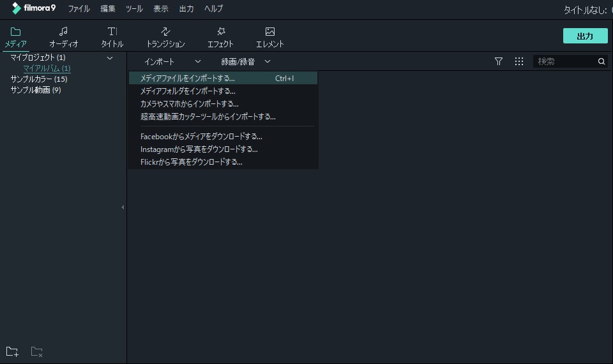This screenshot has width=613, height=364.
Task: Collapse the マイプロジェクト chevron
Action: pyautogui.click(x=110, y=58)
